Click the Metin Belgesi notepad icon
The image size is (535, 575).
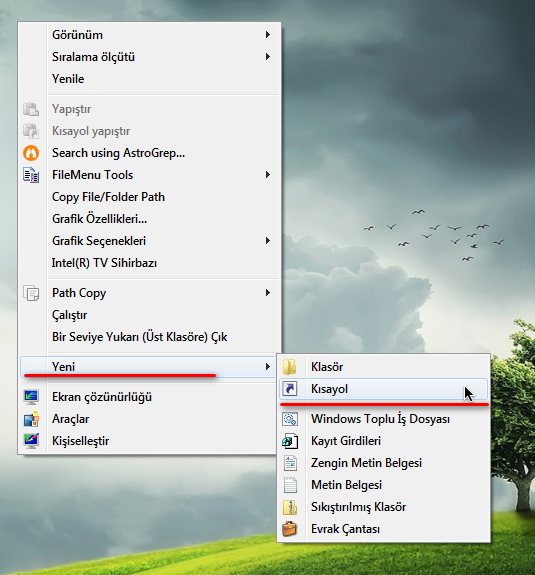[x=290, y=485]
